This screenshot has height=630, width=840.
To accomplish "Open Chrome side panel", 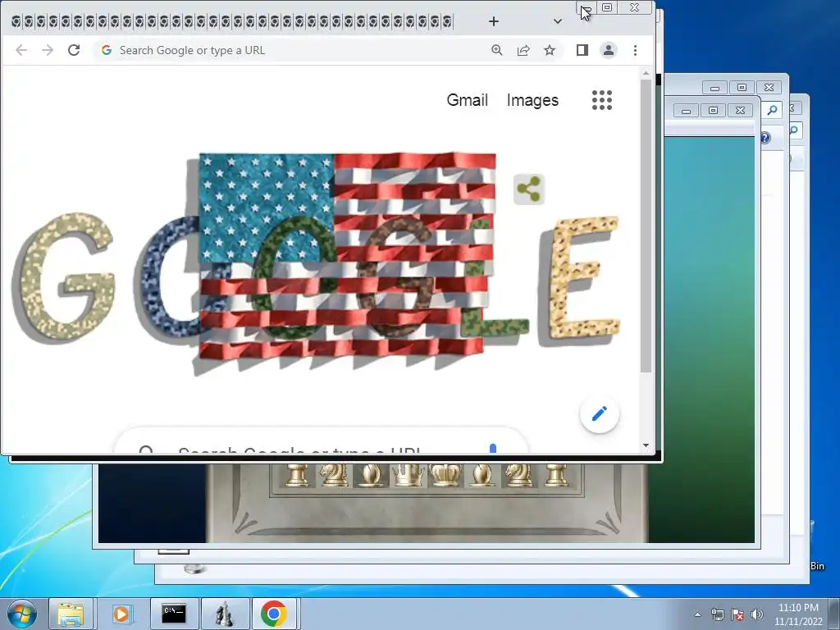I will (x=582, y=50).
